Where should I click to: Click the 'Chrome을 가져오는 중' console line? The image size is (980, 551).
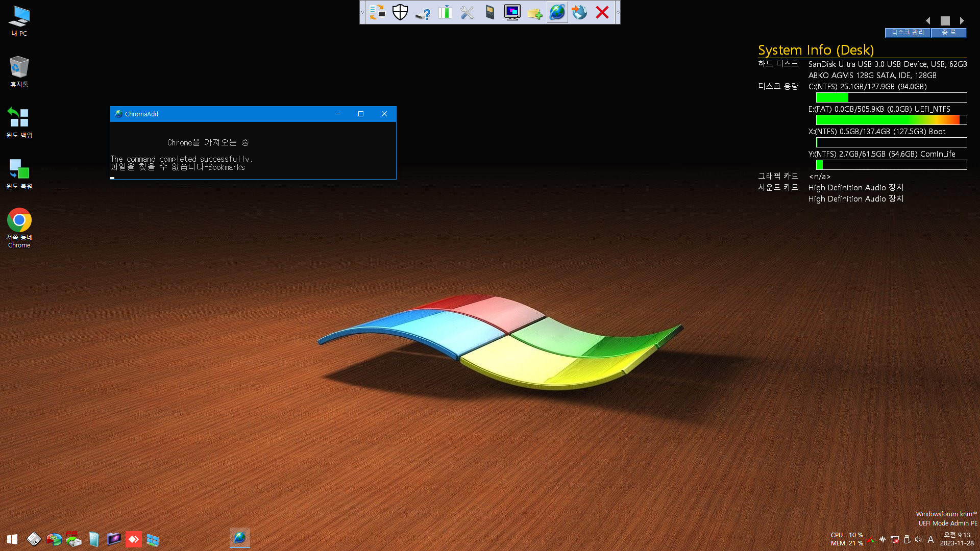208,142
